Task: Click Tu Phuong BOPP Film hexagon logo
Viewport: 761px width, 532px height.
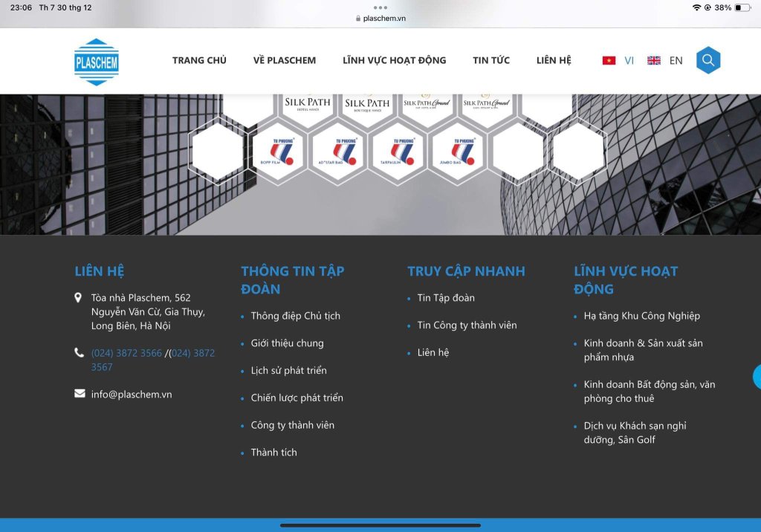Action: pos(278,152)
